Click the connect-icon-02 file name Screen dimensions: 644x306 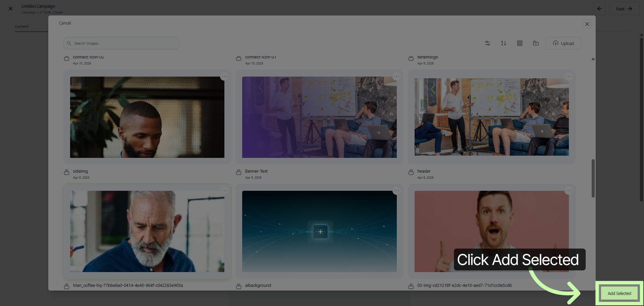coord(88,57)
